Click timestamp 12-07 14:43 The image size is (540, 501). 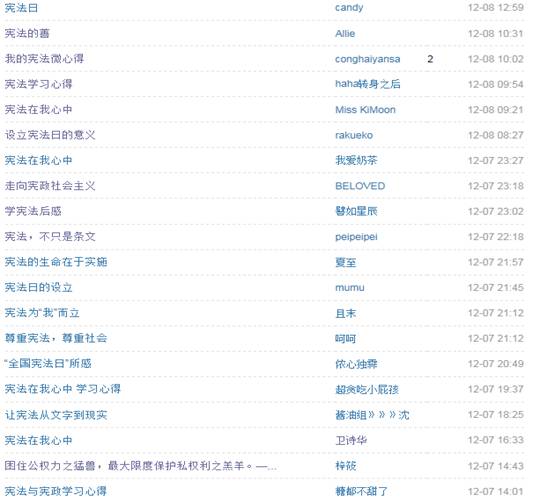[496, 466]
